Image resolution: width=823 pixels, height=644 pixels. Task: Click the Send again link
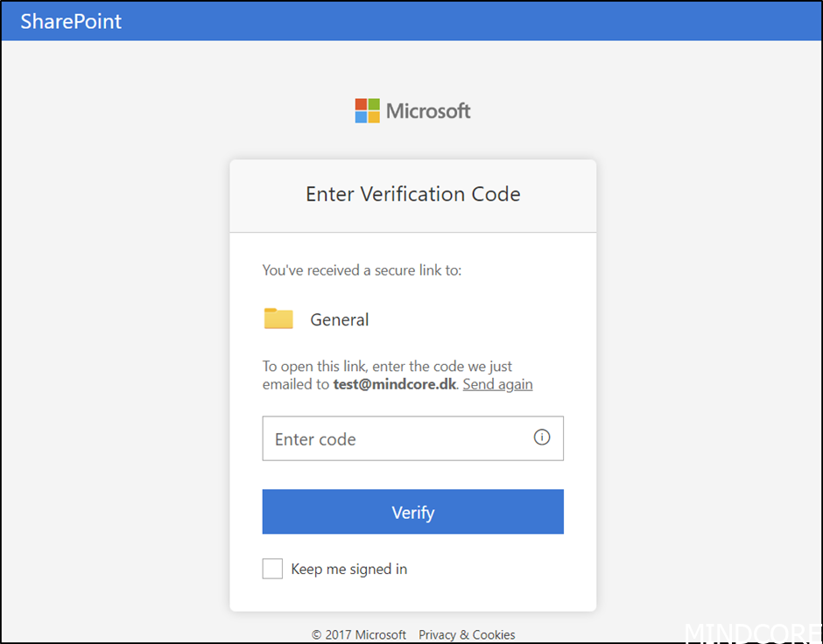(497, 384)
